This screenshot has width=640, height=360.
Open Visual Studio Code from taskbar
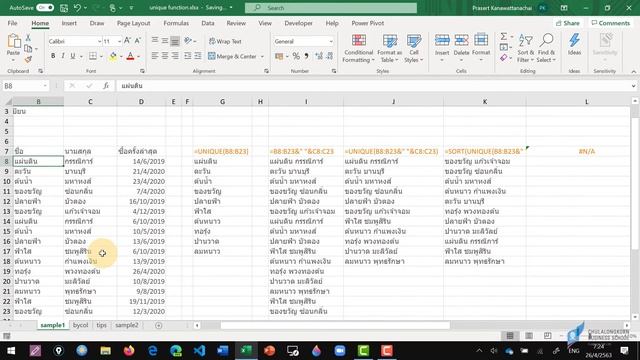pos(199,351)
